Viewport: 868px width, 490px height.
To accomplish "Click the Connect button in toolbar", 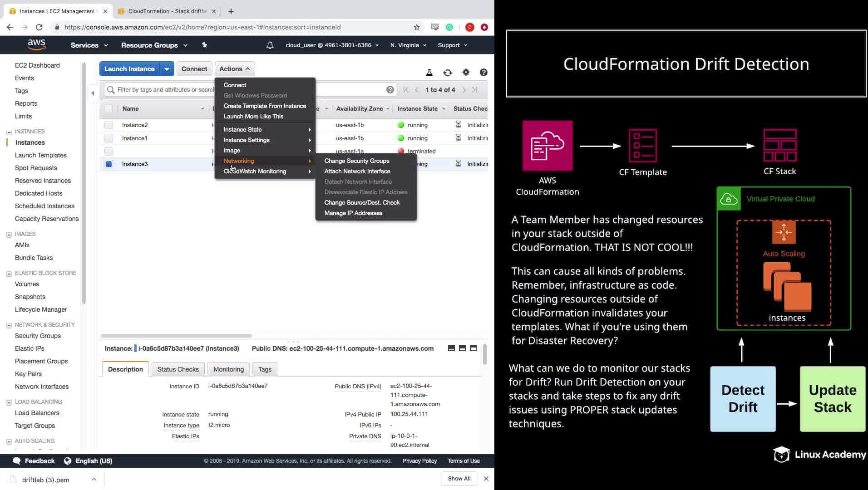I will 194,69.
